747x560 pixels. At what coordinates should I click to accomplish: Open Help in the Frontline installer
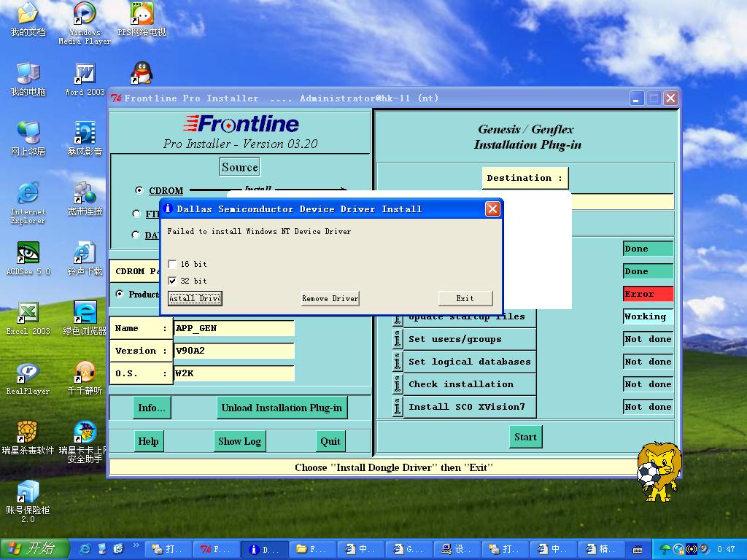148,441
